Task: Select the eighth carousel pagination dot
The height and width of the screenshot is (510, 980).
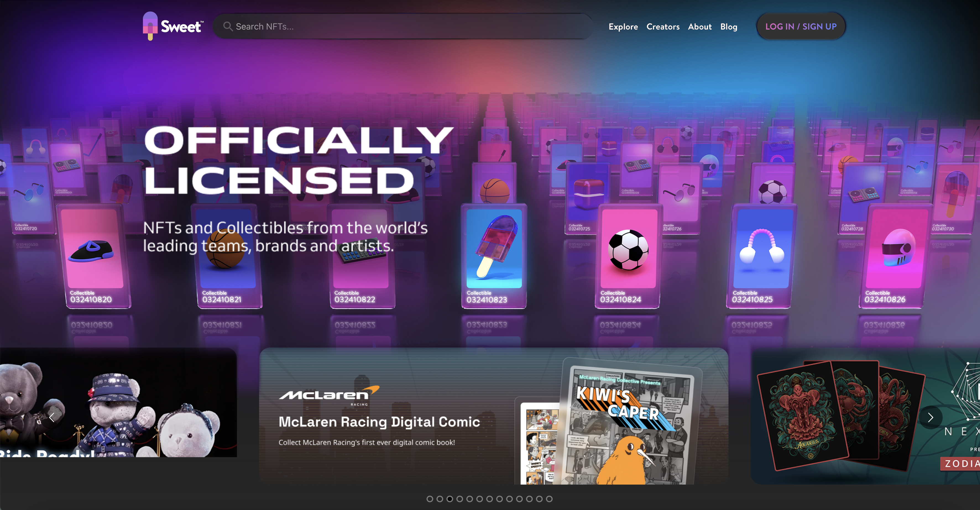Action: pos(500,499)
